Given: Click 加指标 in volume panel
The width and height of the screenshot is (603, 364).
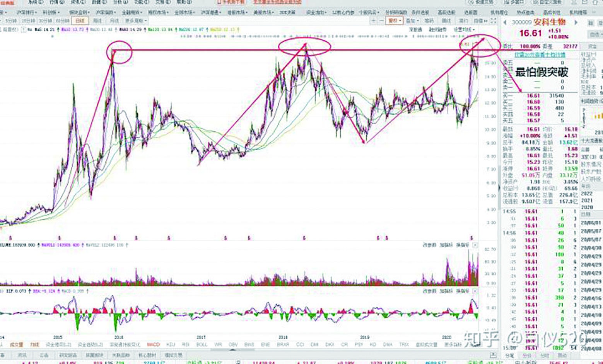Looking at the screenshot, I should coord(446,245).
